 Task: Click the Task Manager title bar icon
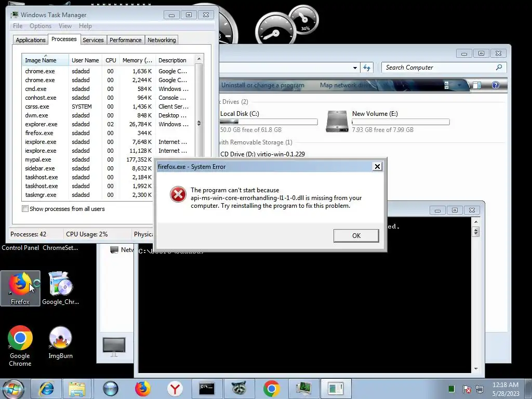[x=14, y=15]
